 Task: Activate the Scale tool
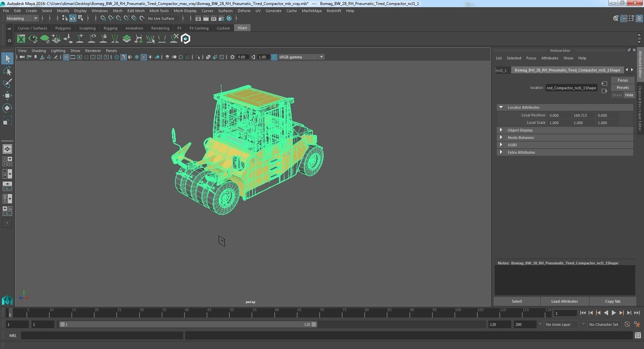click(x=7, y=120)
